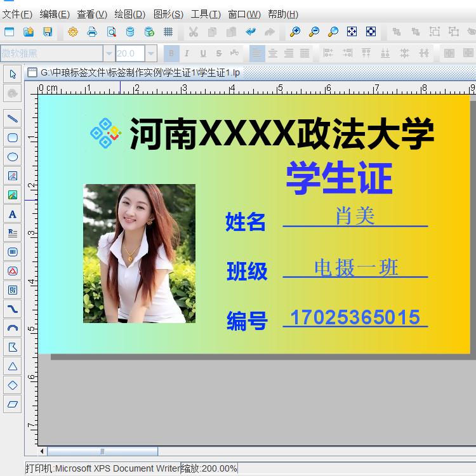This screenshot has height=476, width=476.
Task: Choose the text tool marked A
Action: coord(12,215)
